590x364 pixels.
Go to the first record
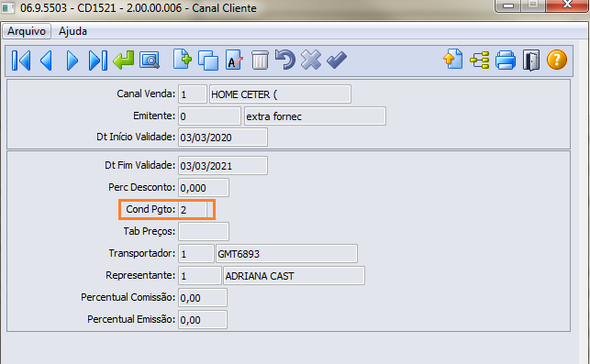21,61
